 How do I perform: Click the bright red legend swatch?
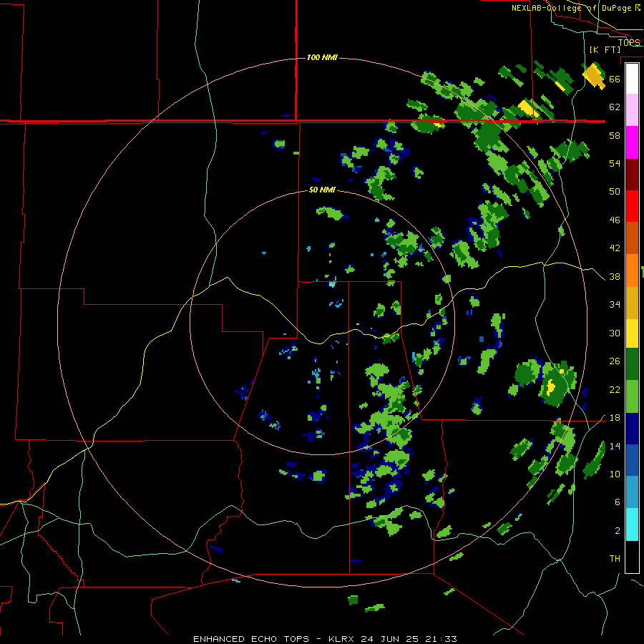coord(632,206)
